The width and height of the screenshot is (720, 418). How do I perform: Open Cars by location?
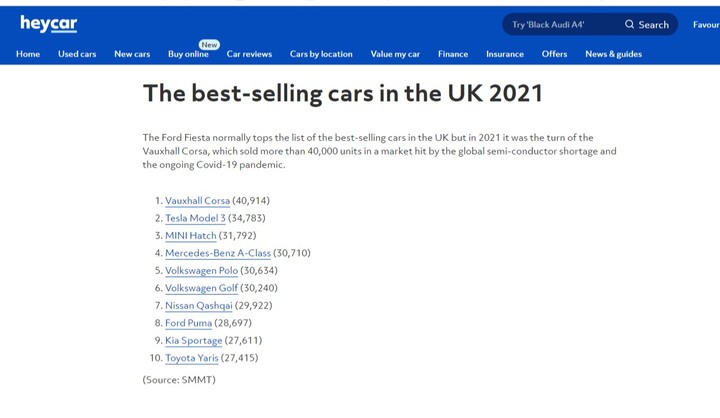(321, 54)
